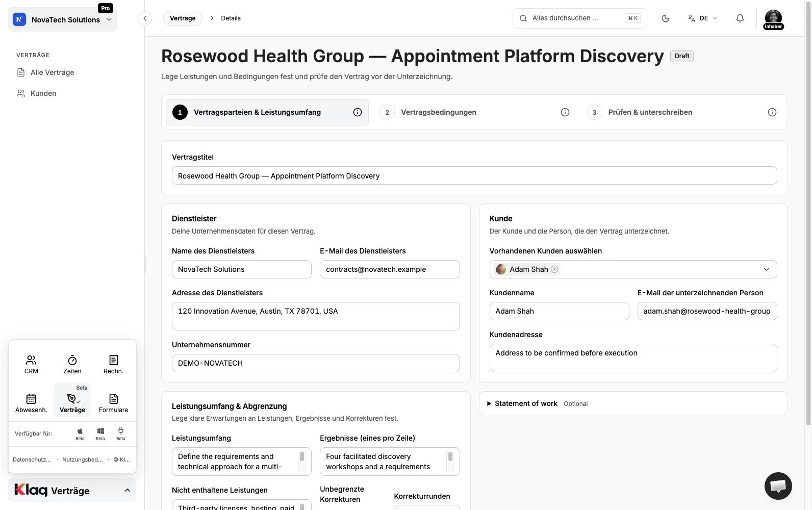The image size is (812, 510).
Task: Open the existing customer dropdown
Action: tap(766, 269)
